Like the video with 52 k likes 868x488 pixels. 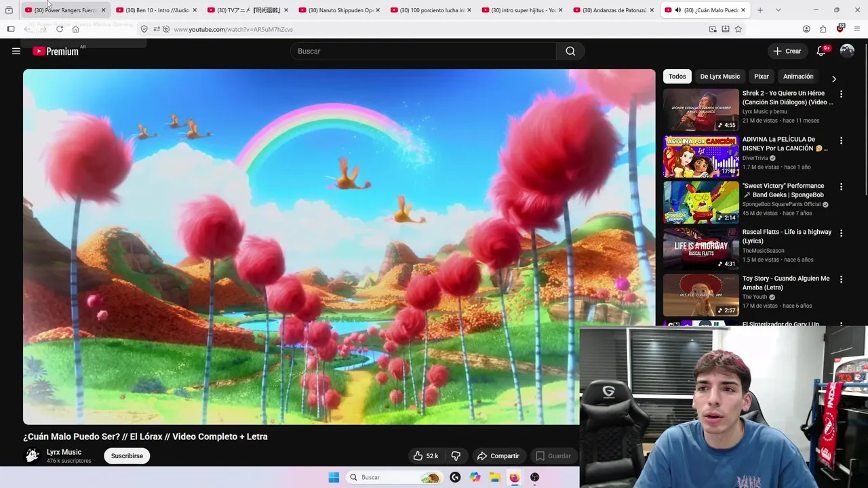point(426,455)
